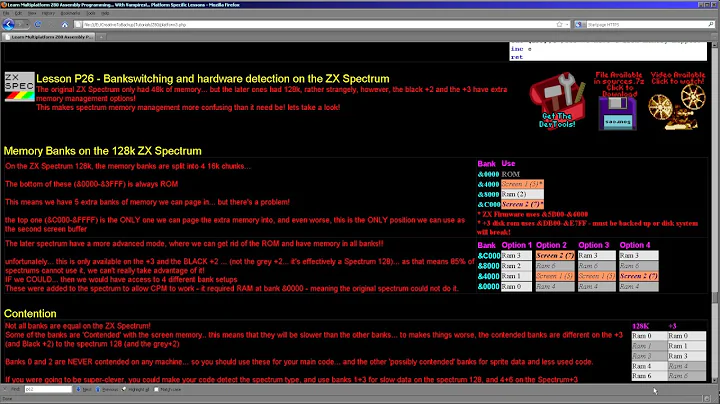Click the 'Option 3' column header

pyautogui.click(x=593, y=245)
